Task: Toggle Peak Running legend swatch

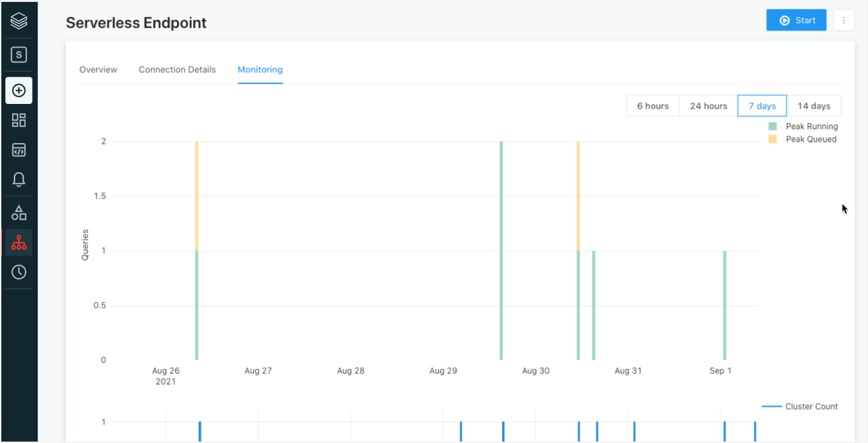Action: tap(772, 126)
